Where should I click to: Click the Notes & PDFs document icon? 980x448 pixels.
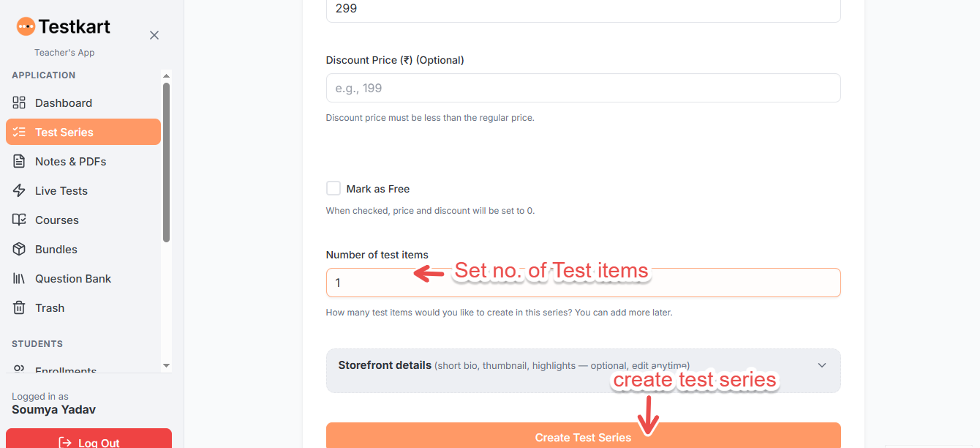[20, 161]
